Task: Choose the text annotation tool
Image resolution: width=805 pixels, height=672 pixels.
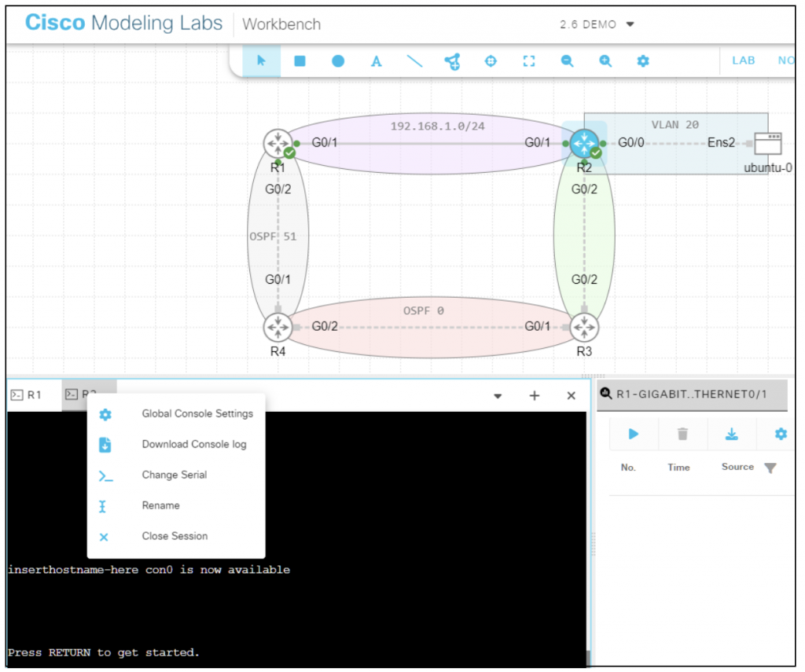Action: pos(376,61)
